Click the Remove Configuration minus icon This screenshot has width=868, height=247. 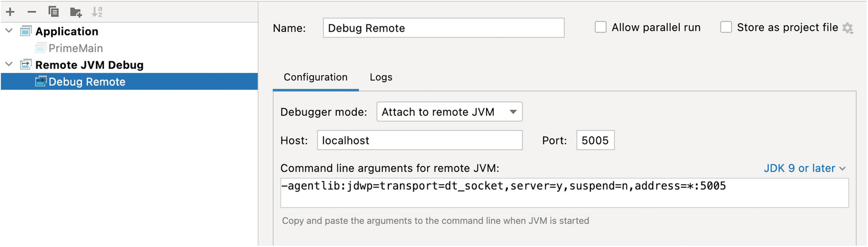[32, 12]
